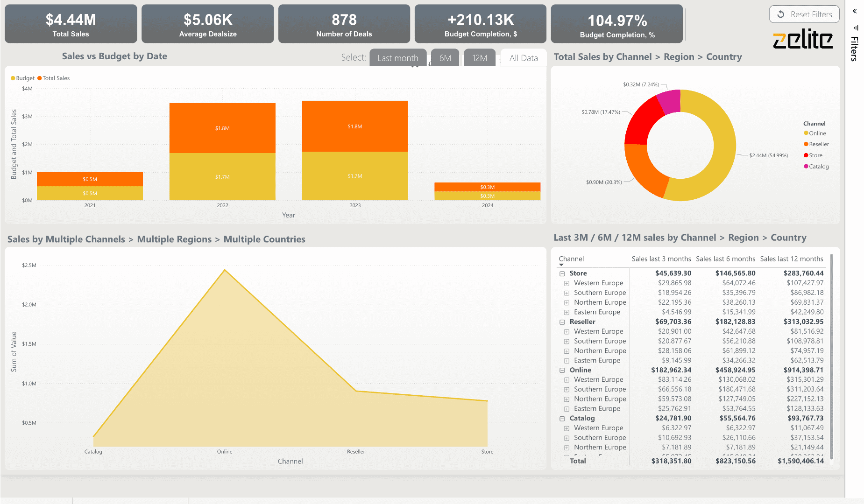Click the magenta Catalog donut segment
Image resolution: width=864 pixels, height=504 pixels.
point(670,101)
